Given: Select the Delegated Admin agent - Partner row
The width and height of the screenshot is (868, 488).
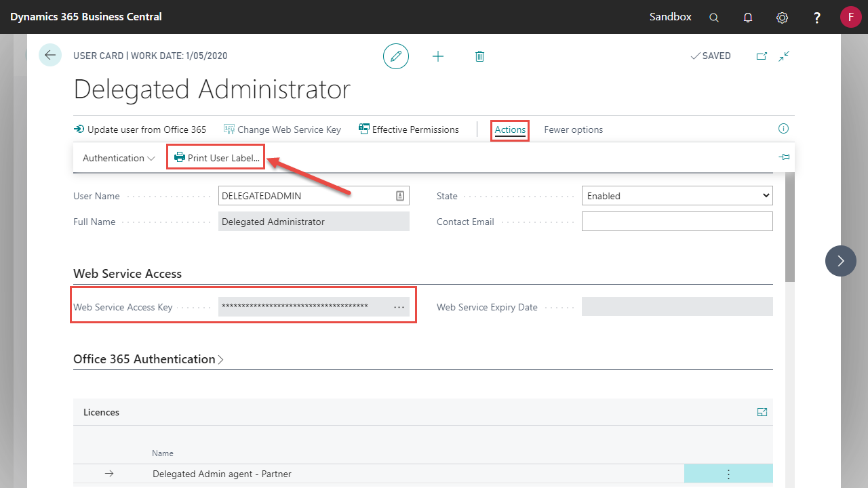Looking at the screenshot, I should tap(423, 474).
